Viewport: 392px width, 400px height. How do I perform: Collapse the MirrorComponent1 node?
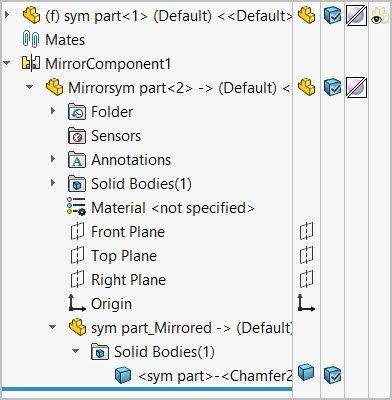click(x=7, y=63)
